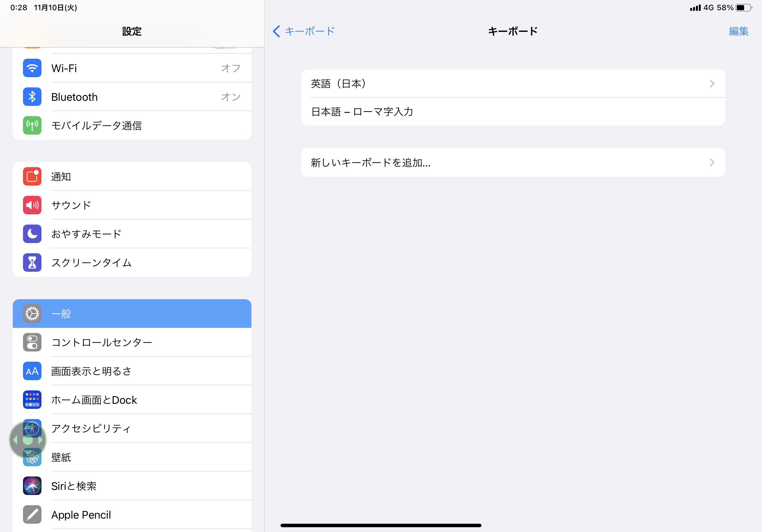Tap the Apple Pencil icon
This screenshot has width=762, height=532.
[32, 514]
